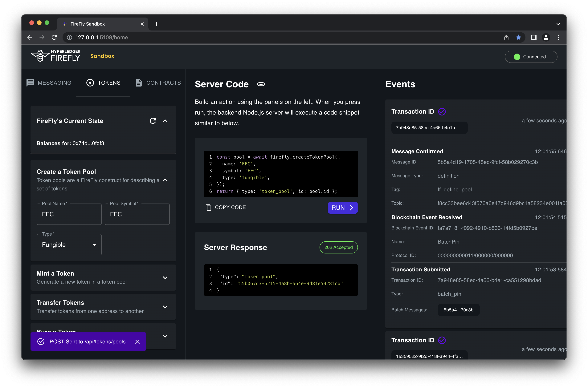Click the link icon next to Server Code
This screenshot has width=588, height=388.
(260, 84)
